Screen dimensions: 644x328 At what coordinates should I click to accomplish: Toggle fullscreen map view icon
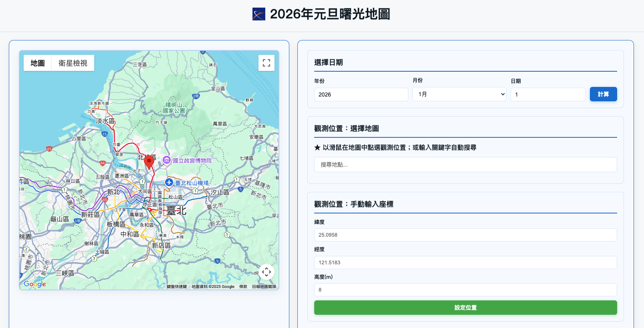click(266, 63)
